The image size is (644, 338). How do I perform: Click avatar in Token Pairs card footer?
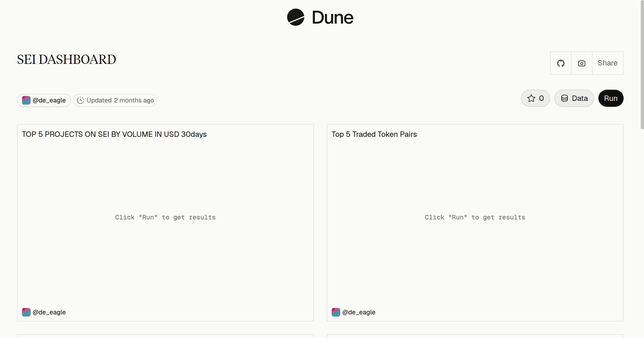pyautogui.click(x=336, y=312)
